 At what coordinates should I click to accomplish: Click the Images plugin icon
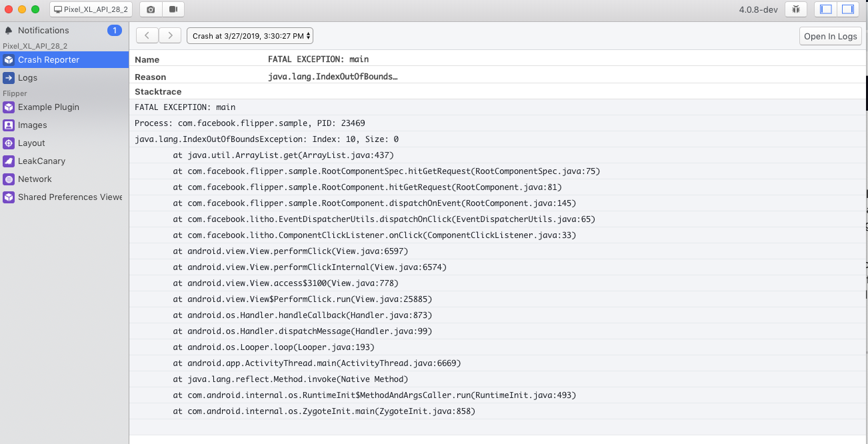pyautogui.click(x=9, y=125)
